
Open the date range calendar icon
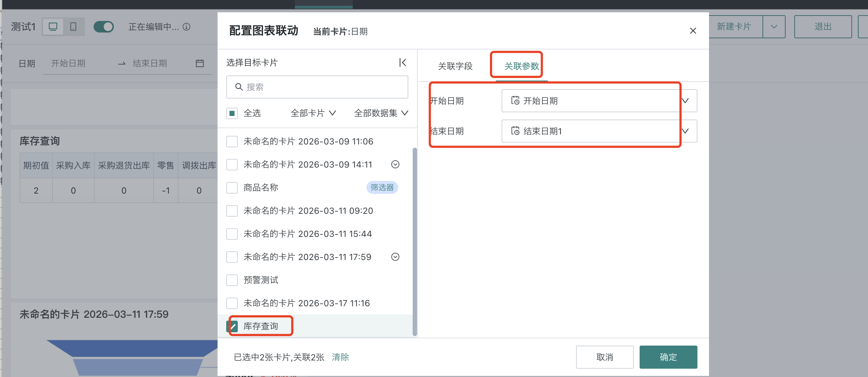point(200,64)
